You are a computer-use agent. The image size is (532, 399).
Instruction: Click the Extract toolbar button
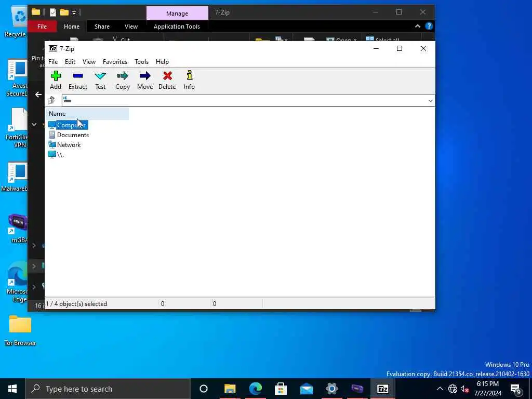(x=78, y=81)
